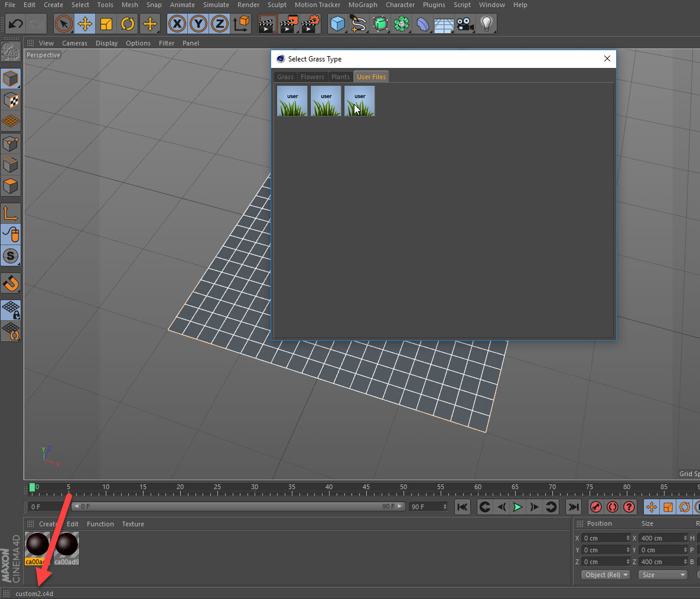700x599 pixels.
Task: Add a Camera object
Action: [465, 24]
